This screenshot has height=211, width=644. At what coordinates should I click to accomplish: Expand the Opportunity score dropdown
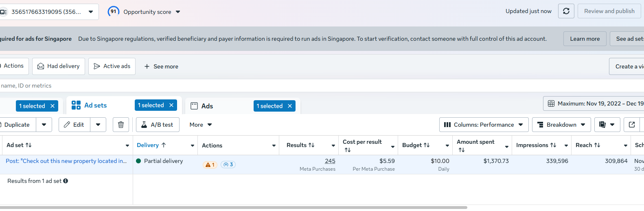178,12
